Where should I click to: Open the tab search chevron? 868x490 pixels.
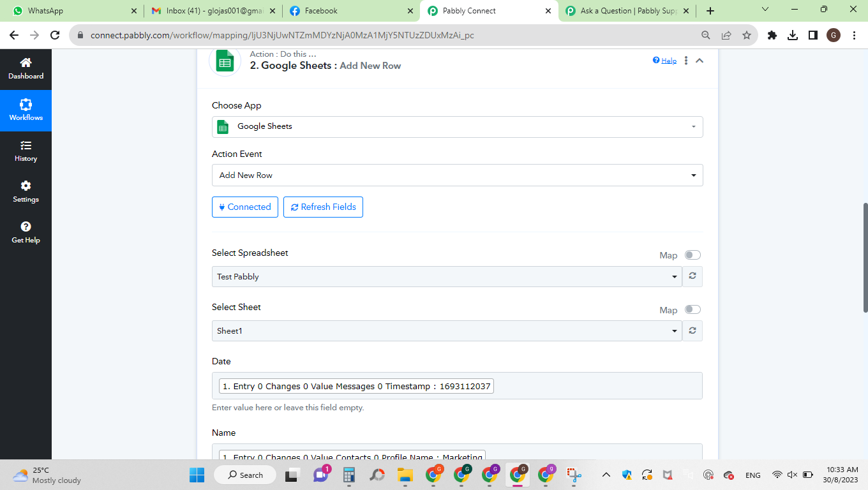point(766,10)
